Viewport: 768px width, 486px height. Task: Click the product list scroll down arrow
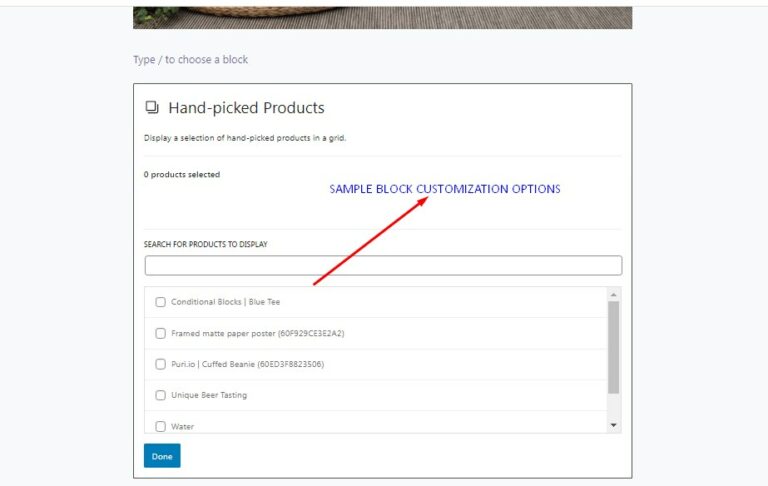[x=613, y=425]
